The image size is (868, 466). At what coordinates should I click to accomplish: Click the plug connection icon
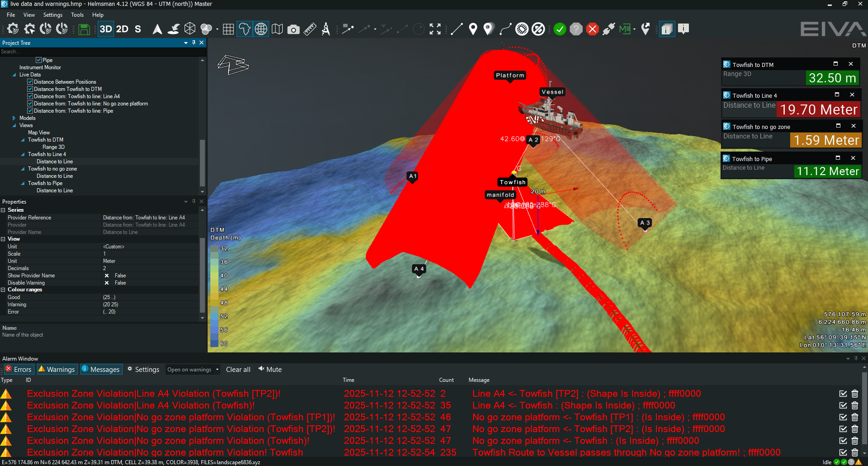[x=609, y=29]
